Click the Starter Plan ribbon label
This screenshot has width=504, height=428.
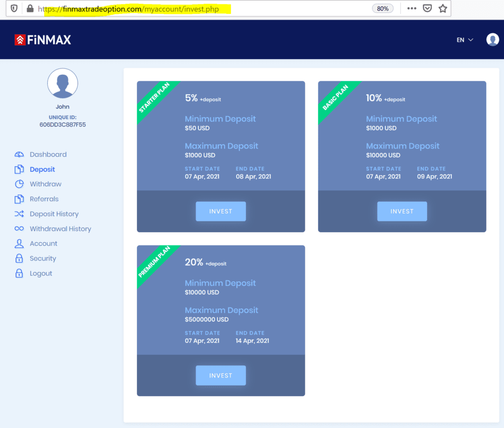[154, 97]
